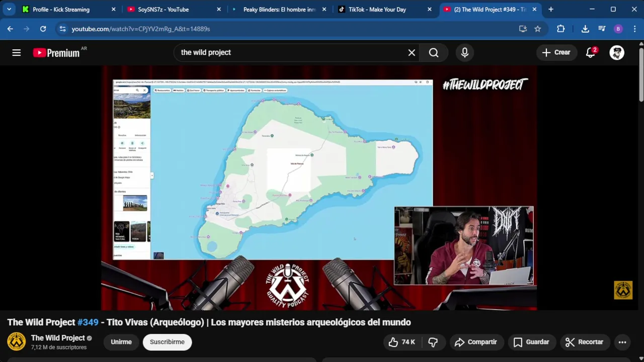View site information icon in address bar
Viewport: 644px width, 362px height.
point(62,29)
